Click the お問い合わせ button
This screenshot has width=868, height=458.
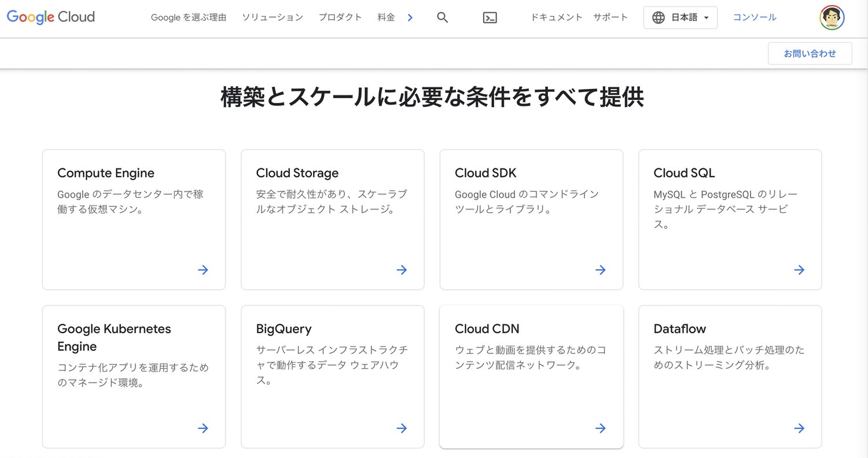click(810, 53)
